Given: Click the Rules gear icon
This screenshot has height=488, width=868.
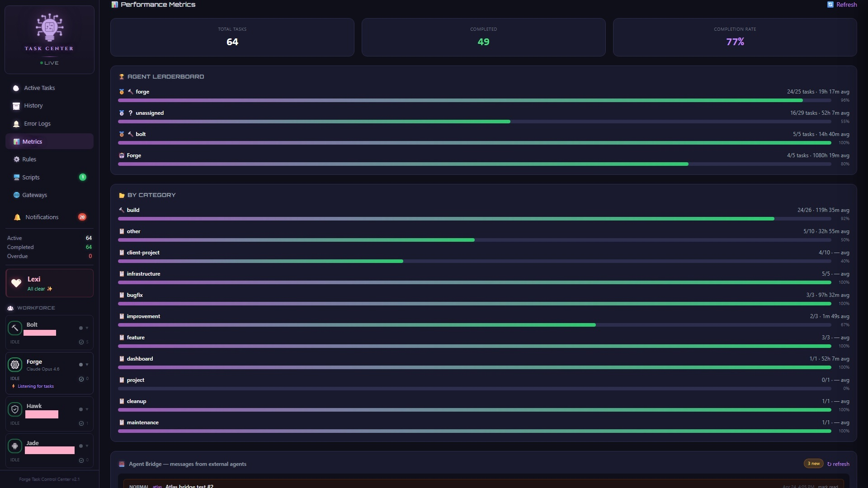Looking at the screenshot, I should click(17, 160).
